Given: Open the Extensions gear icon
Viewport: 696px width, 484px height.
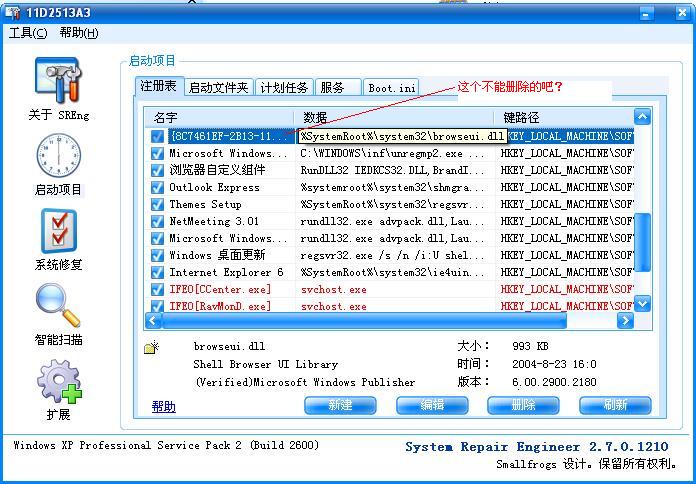Looking at the screenshot, I should click(x=59, y=381).
